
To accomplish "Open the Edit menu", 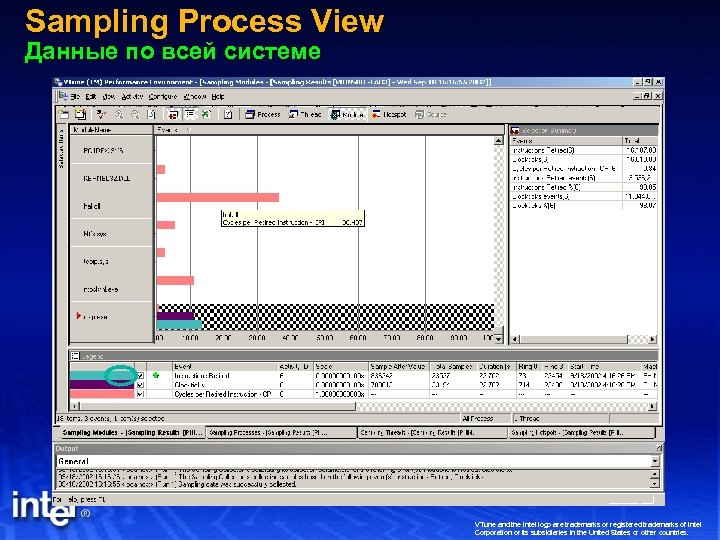I will (x=91, y=97).
